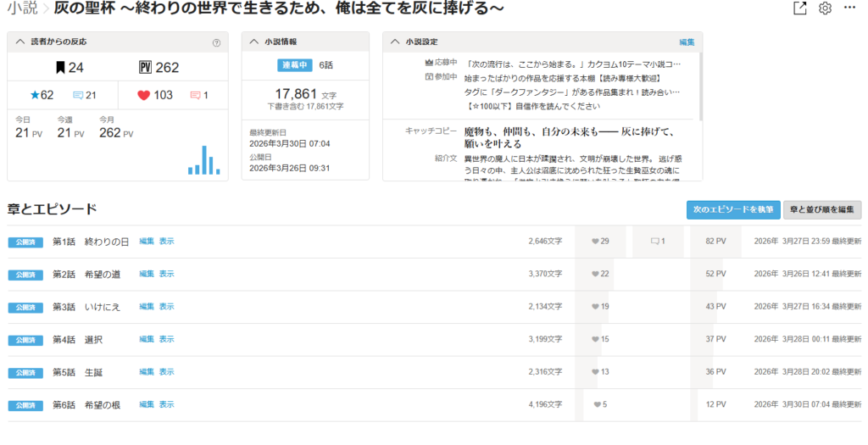Click the bookmark follower icon

(x=60, y=68)
